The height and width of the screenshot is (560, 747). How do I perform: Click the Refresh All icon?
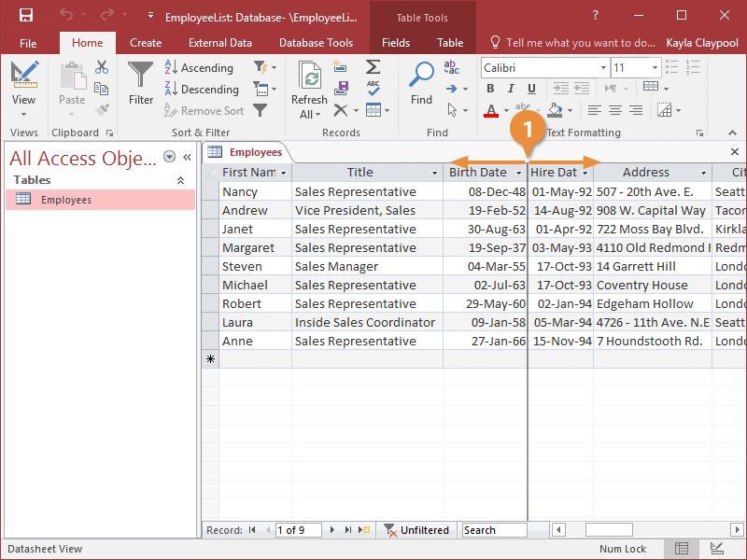[x=310, y=76]
